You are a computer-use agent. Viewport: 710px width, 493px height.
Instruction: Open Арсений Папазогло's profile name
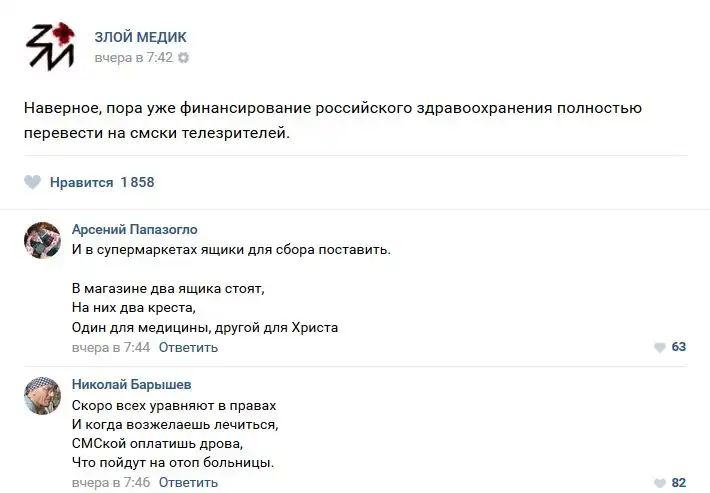pos(134,229)
